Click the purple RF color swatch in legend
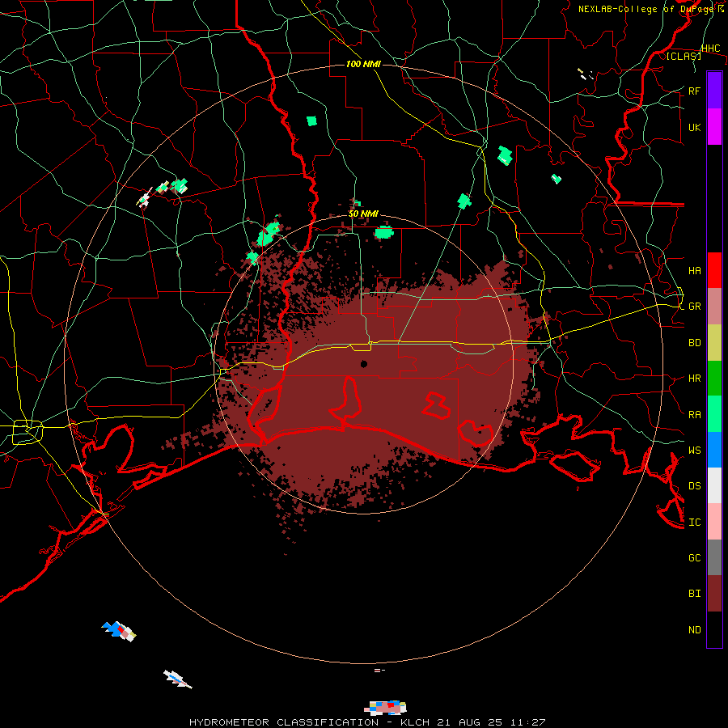The image size is (728, 728). pos(714,90)
